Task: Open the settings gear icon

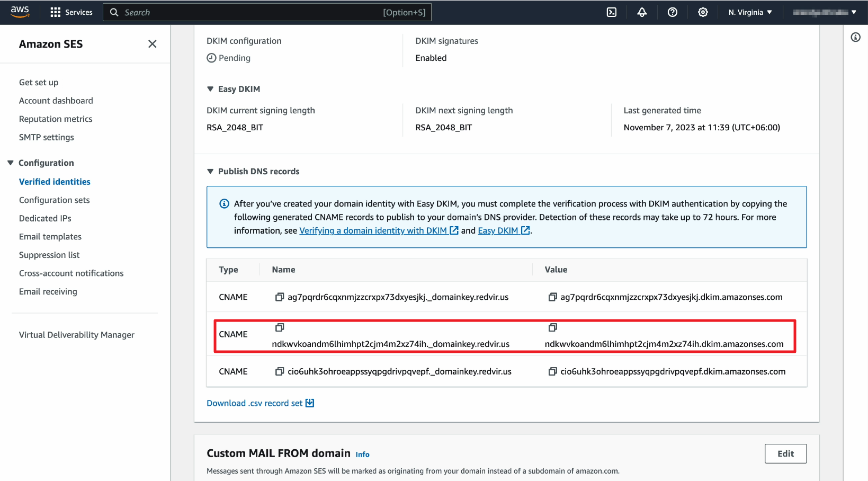Action: click(x=703, y=12)
